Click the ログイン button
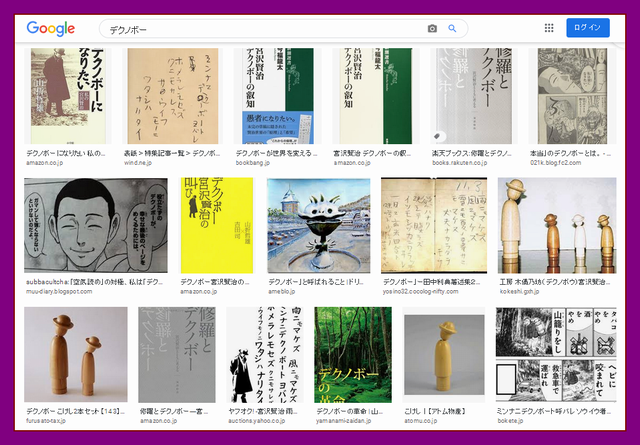The image size is (640, 445). tap(588, 28)
